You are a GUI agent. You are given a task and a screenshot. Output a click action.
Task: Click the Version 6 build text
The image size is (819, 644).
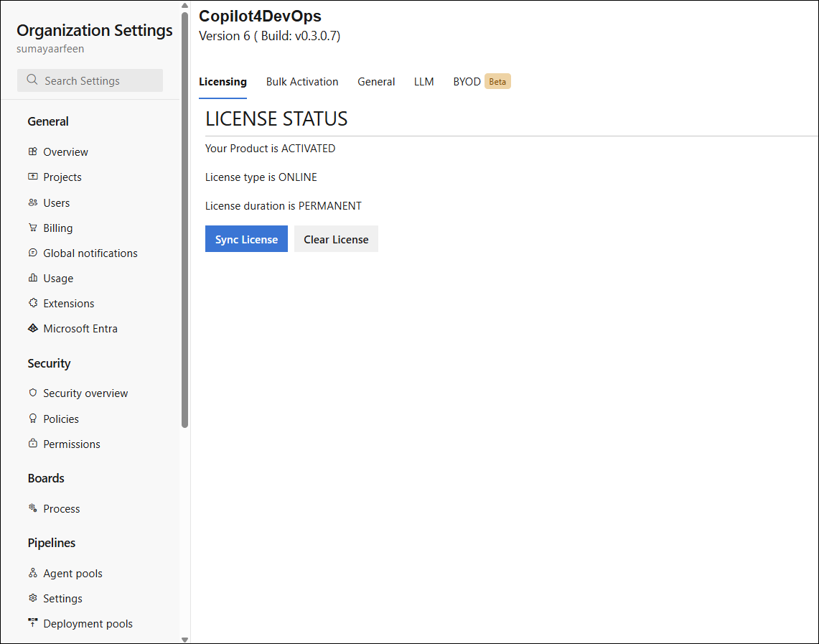pyautogui.click(x=269, y=36)
